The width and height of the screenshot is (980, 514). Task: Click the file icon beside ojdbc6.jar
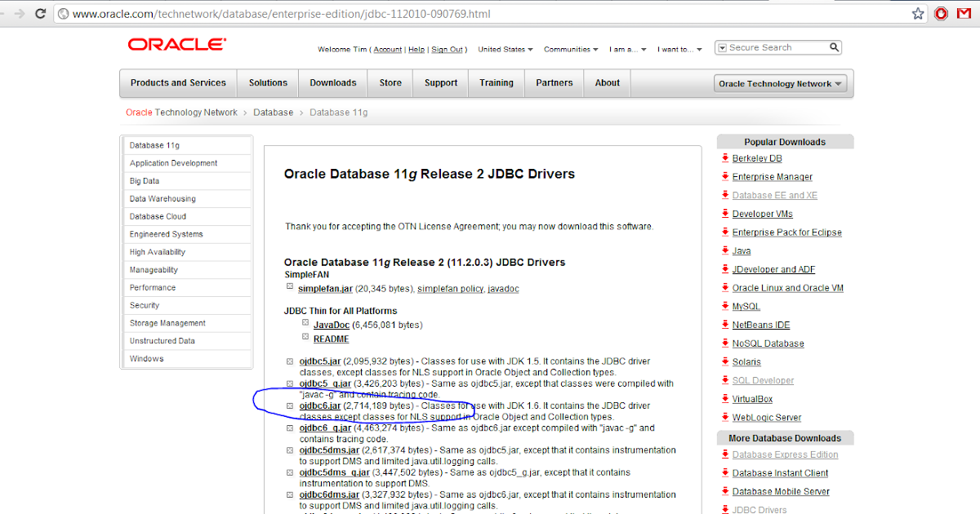pos(290,405)
